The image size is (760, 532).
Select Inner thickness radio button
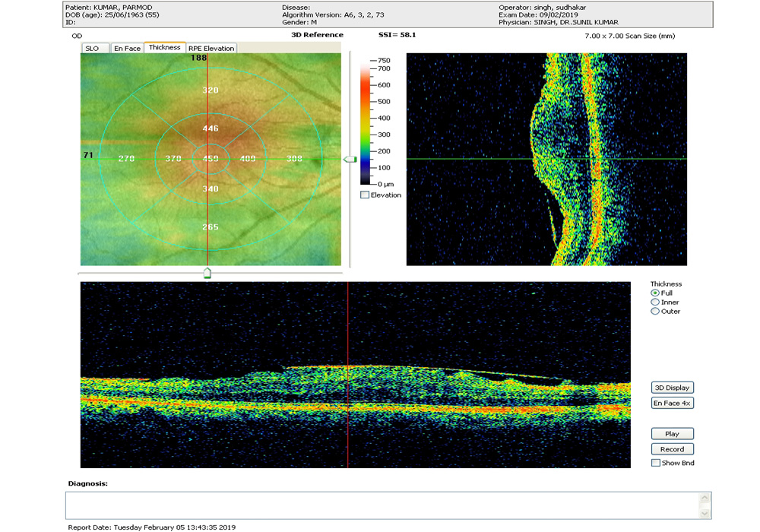pyautogui.click(x=655, y=302)
